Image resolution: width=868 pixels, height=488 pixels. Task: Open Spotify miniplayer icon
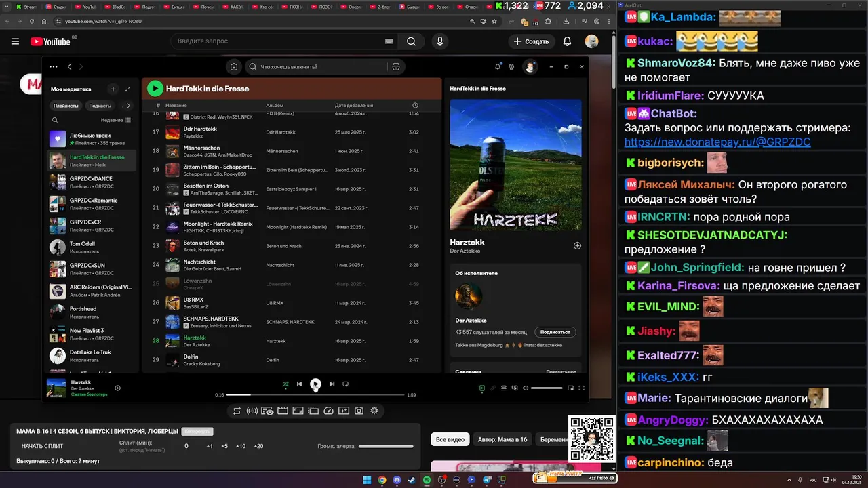click(x=570, y=388)
